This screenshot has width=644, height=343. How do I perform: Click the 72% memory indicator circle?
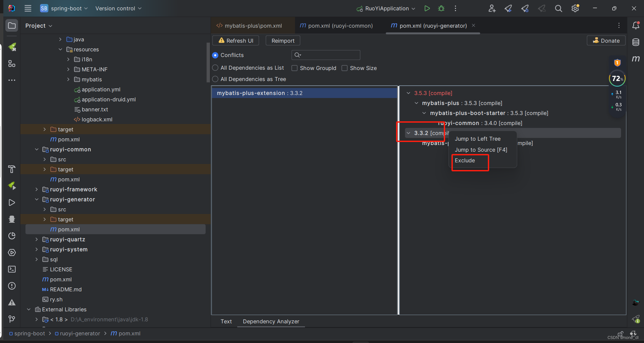click(x=617, y=78)
